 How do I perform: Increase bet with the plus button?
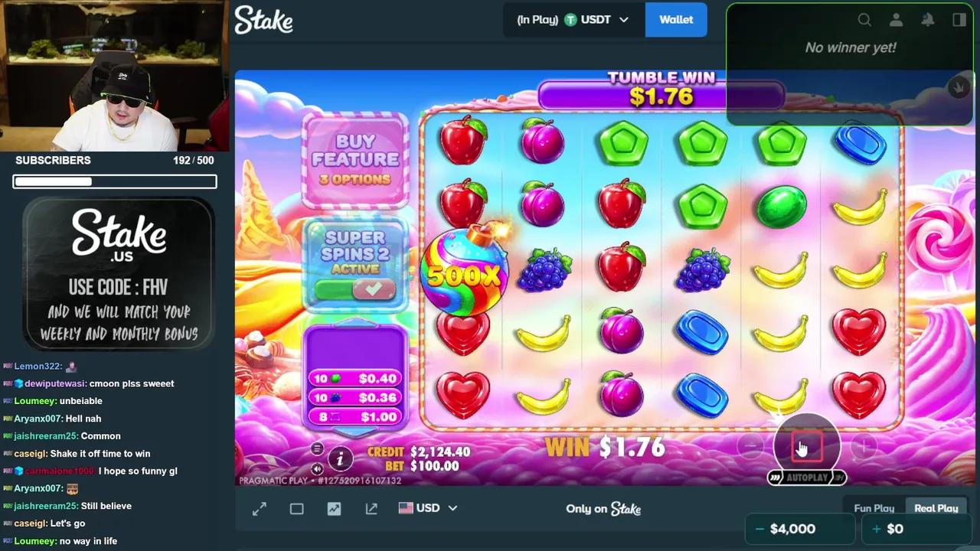(x=864, y=446)
